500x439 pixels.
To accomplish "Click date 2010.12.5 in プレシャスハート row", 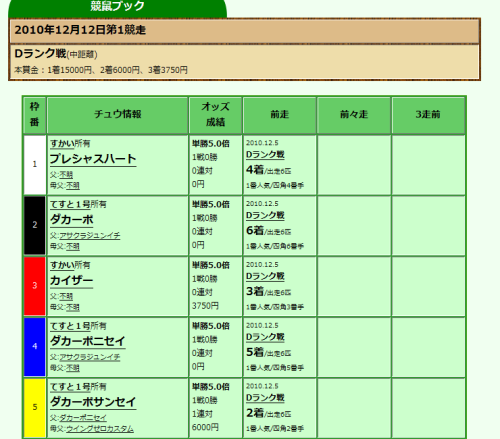I will 262,143.
